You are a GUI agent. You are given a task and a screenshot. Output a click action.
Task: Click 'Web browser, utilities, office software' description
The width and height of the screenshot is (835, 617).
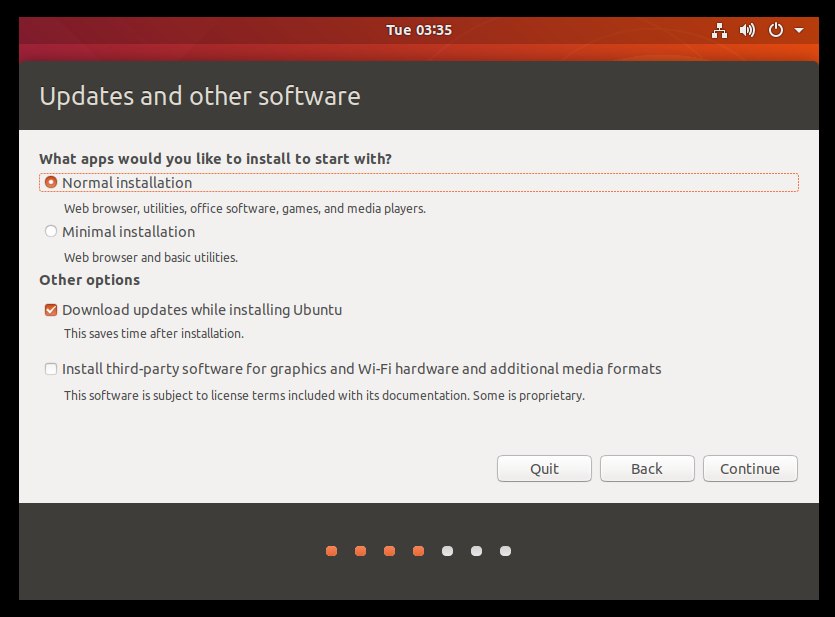(245, 209)
